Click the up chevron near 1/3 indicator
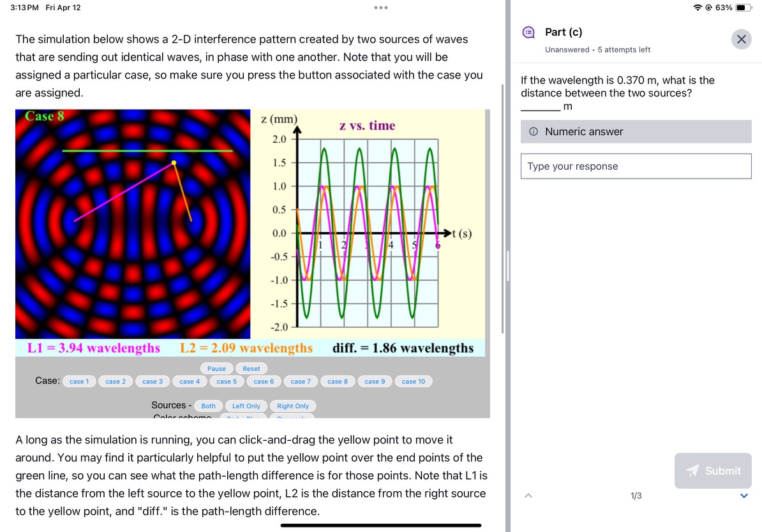 (x=528, y=495)
